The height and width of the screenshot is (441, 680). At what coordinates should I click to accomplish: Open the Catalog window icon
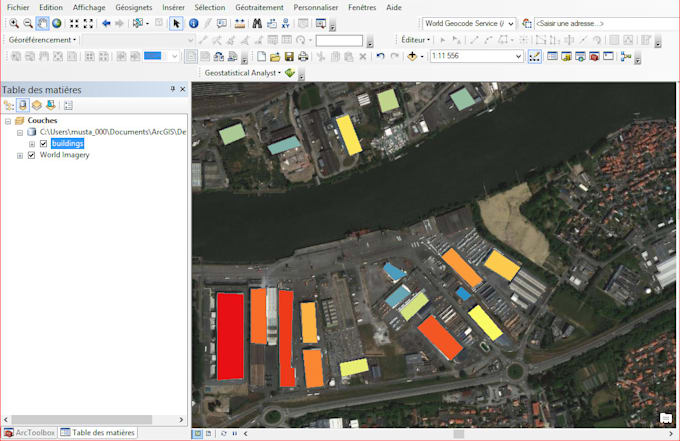pyautogui.click(x=566, y=56)
